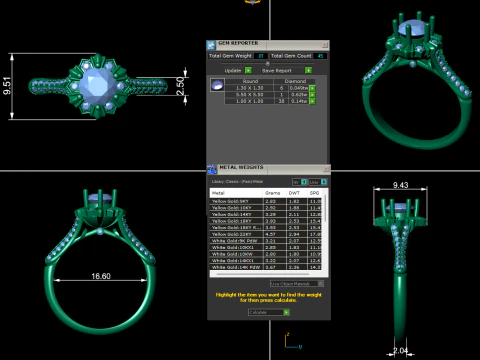The image size is (480, 360).
Task: Click the 2.50 shank width dimension label
Action: click(180, 86)
